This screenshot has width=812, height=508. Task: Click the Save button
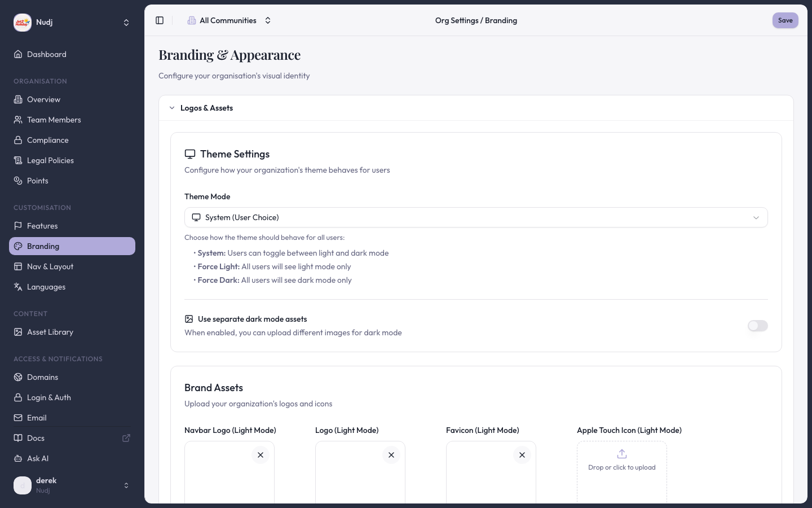click(785, 20)
